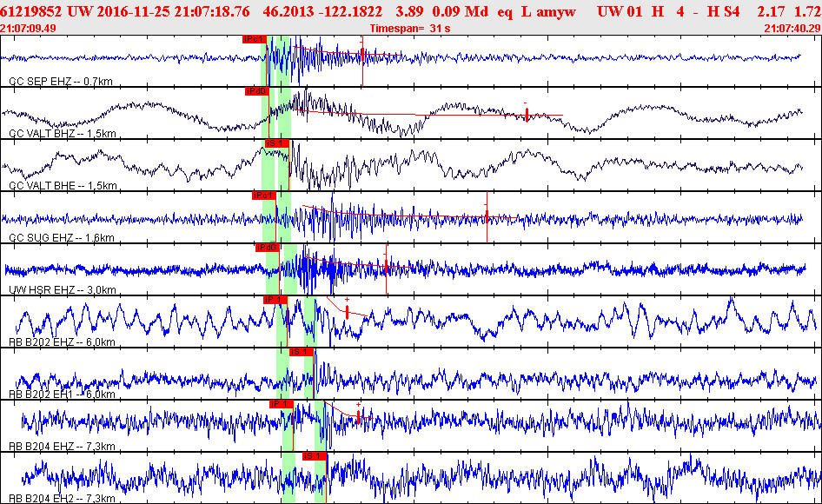The image size is (822, 504).
Task: Click the 2.17 value in header
Action: (x=771, y=11)
